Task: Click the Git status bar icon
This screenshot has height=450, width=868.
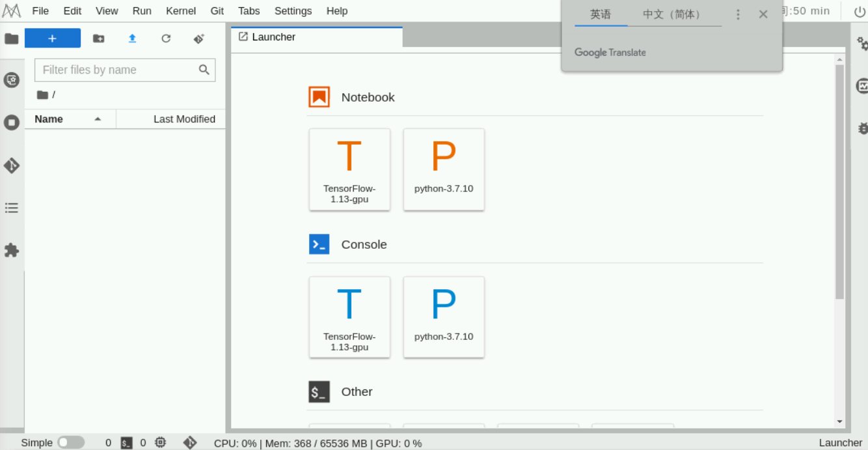Action: (x=190, y=443)
